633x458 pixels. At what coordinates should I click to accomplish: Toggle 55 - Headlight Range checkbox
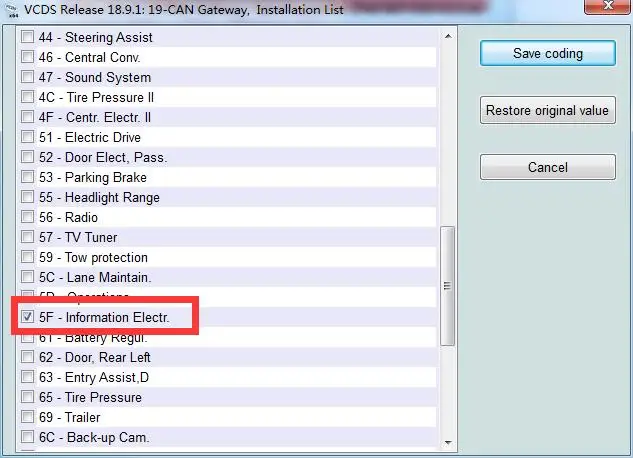coord(27,197)
